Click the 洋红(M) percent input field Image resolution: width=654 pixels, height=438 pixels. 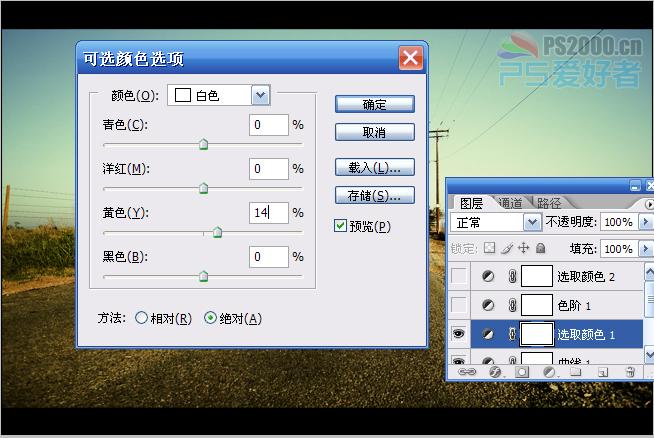coord(269,169)
